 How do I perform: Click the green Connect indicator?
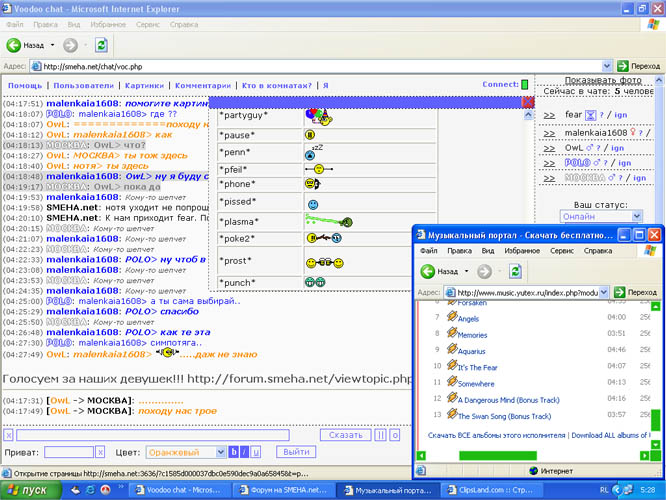pos(525,85)
